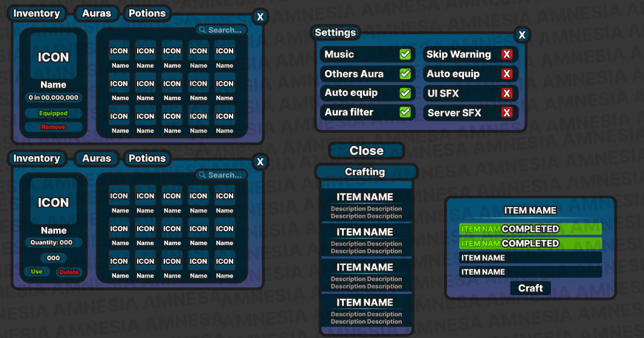Select the third ITEM NAME entry in Crafting list
Image resolution: width=644 pixels, height=338 pixels.
click(366, 276)
